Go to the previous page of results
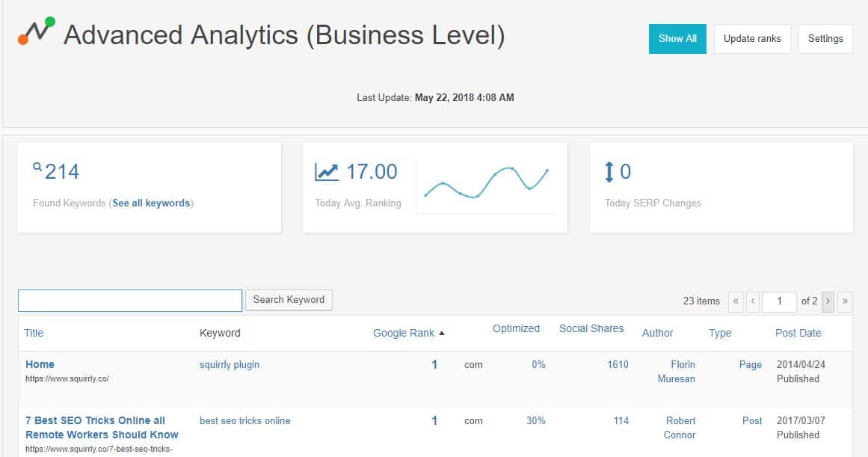The height and width of the screenshot is (457, 868). point(753,301)
